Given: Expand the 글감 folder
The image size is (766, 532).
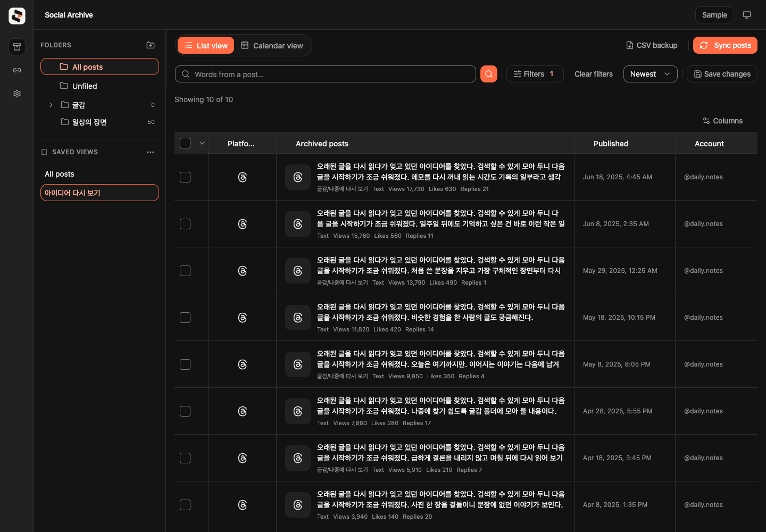Looking at the screenshot, I should (51, 105).
